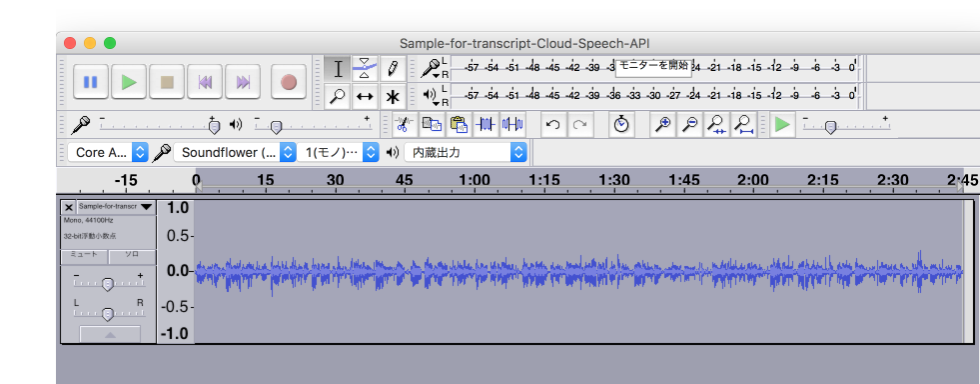Click the vertical scale at 0.0

(x=178, y=271)
